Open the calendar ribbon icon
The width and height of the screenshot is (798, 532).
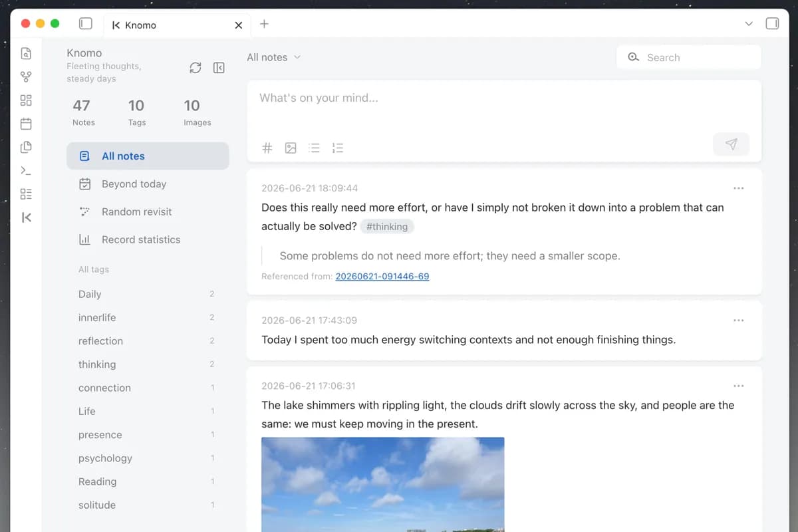pos(26,124)
